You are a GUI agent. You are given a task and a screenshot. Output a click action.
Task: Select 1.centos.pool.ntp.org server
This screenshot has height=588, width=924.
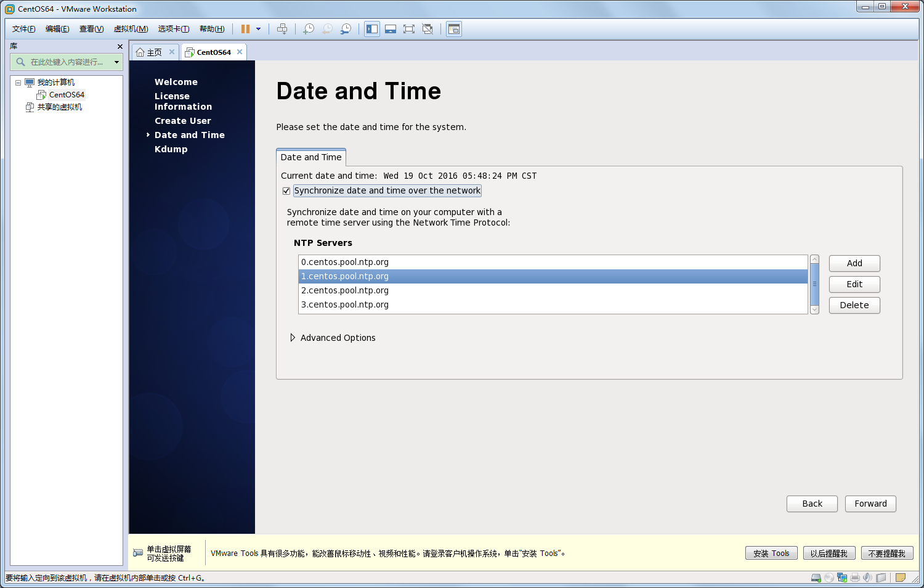(x=553, y=276)
